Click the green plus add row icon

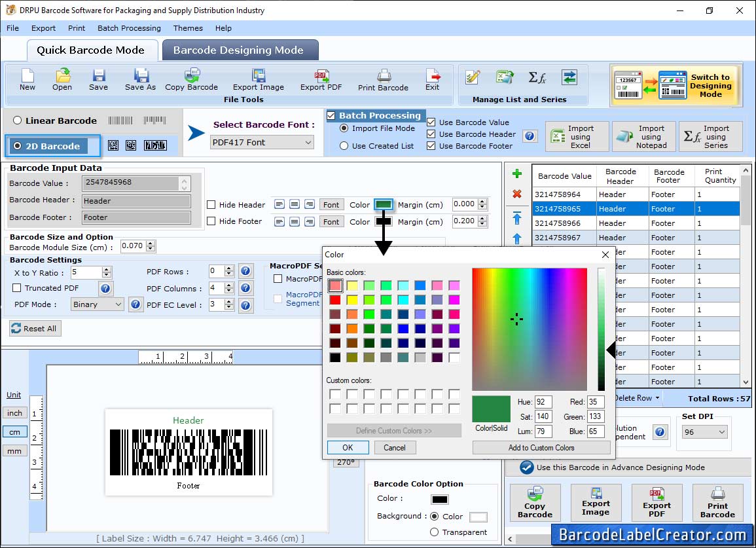(517, 174)
